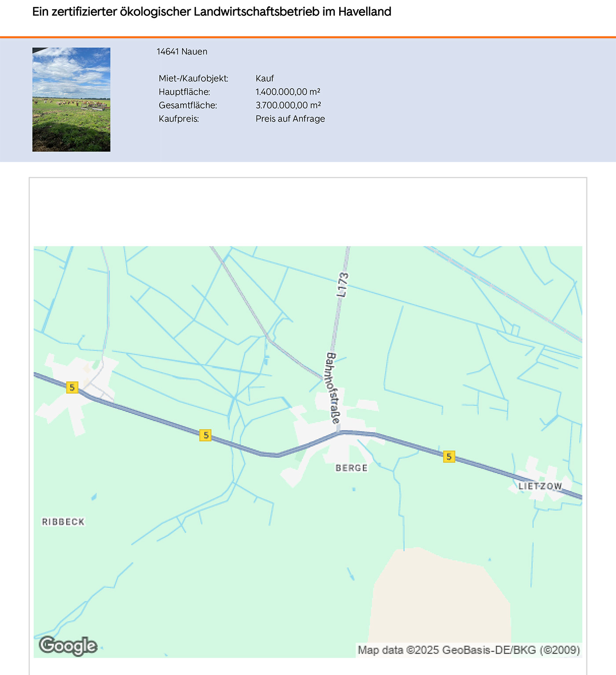This screenshot has width=616, height=675.
Task: Click the Kauf value for Miet-/Kaufobjekt
Action: [x=265, y=78]
